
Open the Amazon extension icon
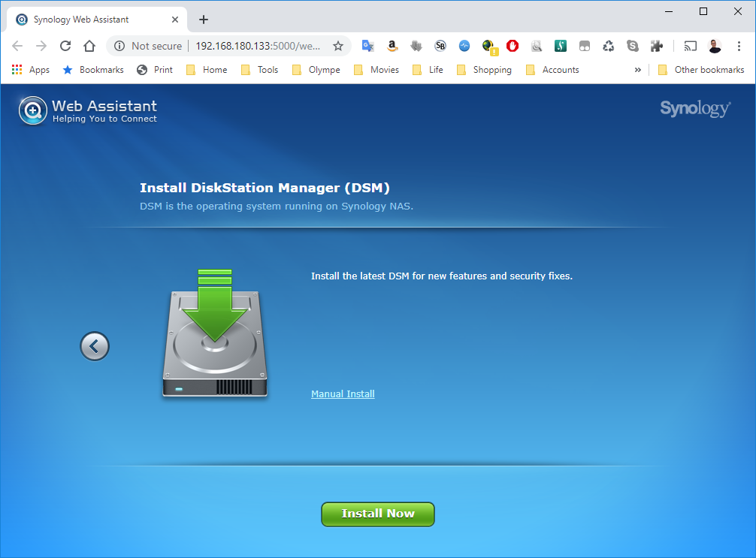click(392, 46)
